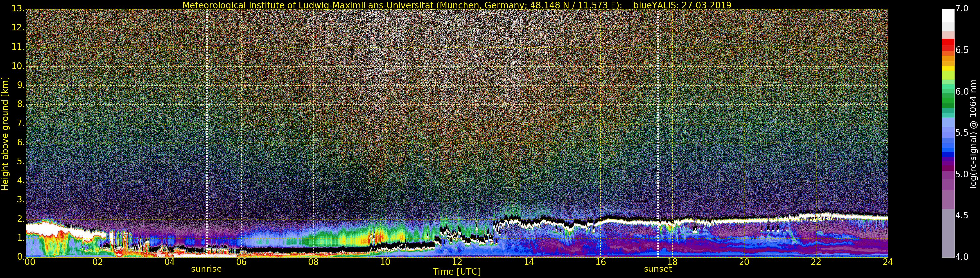The width and height of the screenshot is (980, 278).
Task: Click the colorbar label '7.0'
Action: pos(962,9)
